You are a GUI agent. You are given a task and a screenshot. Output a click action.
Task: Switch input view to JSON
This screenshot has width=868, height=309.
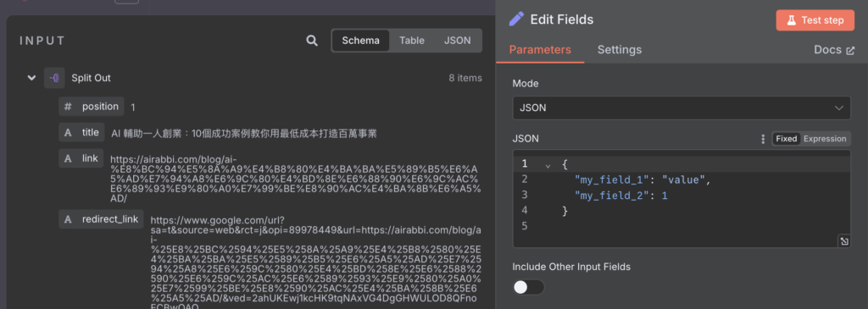(x=457, y=41)
